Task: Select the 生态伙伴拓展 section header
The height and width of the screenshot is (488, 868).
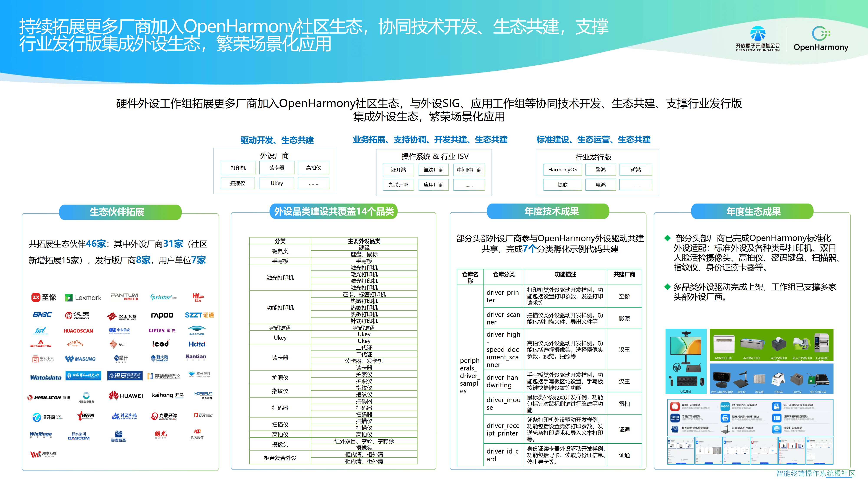Action: (120, 212)
